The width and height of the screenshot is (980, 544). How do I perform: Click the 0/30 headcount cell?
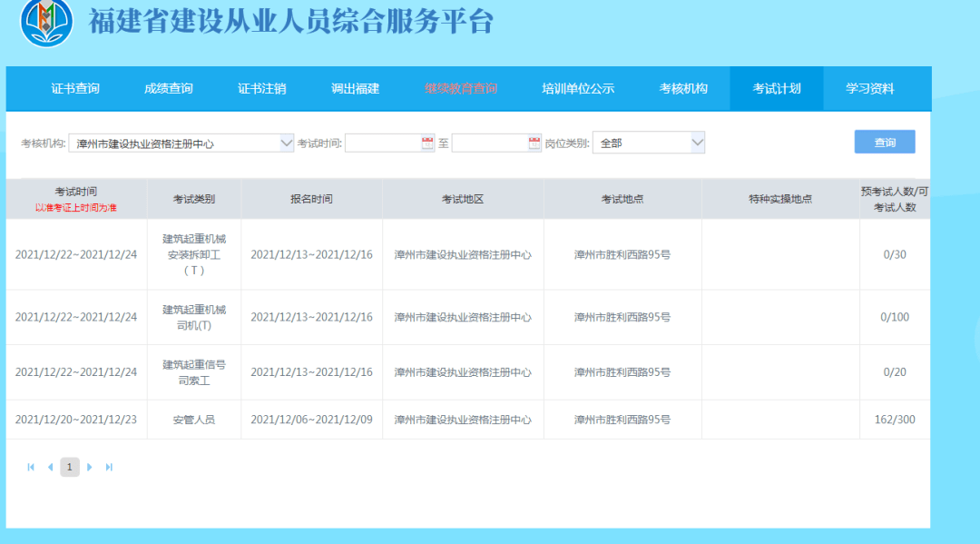click(895, 254)
